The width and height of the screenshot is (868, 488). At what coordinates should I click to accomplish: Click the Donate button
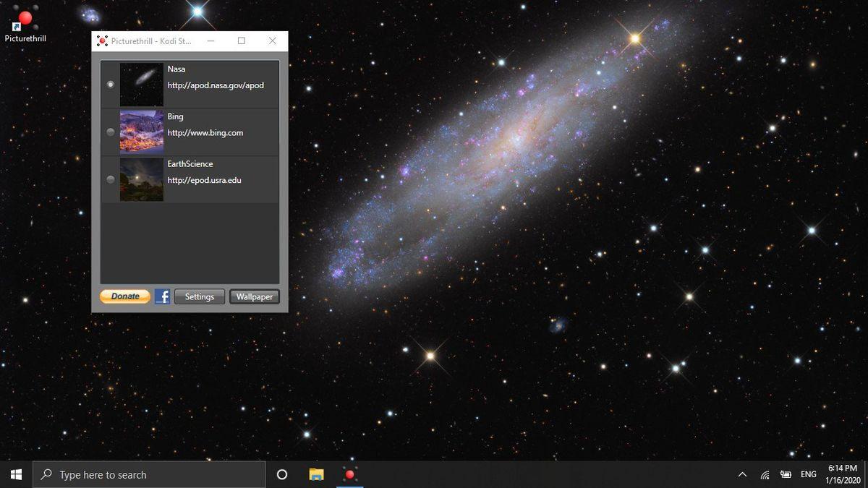coord(125,296)
